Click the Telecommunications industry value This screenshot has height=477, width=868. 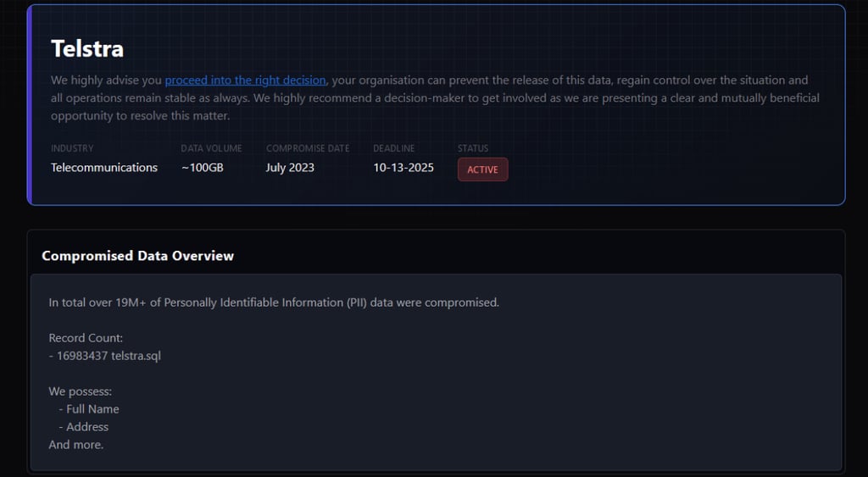(x=104, y=168)
